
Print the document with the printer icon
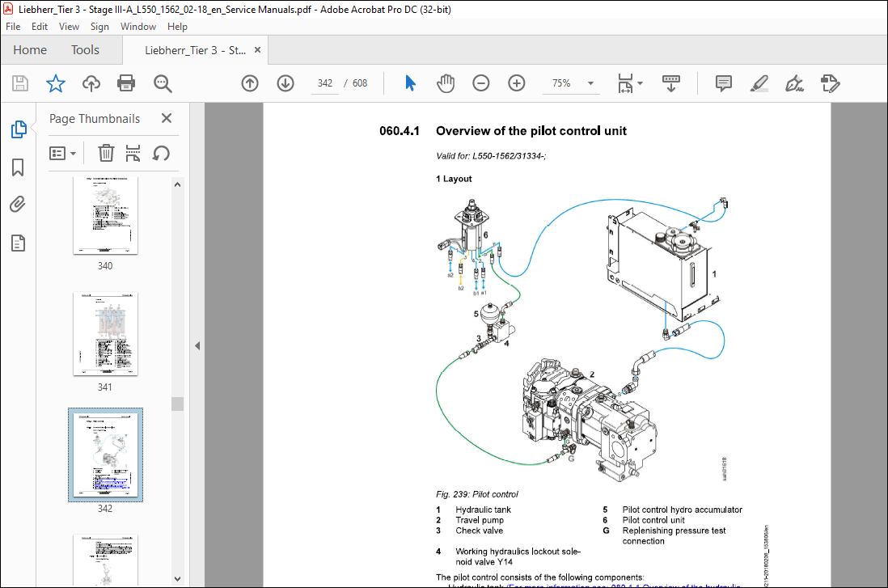[x=125, y=83]
